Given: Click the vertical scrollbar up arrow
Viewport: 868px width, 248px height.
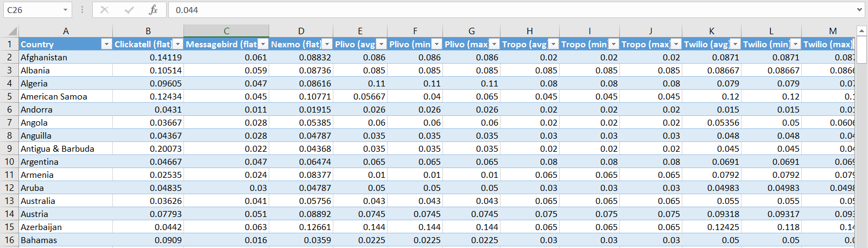Looking at the screenshot, I should 861,30.
